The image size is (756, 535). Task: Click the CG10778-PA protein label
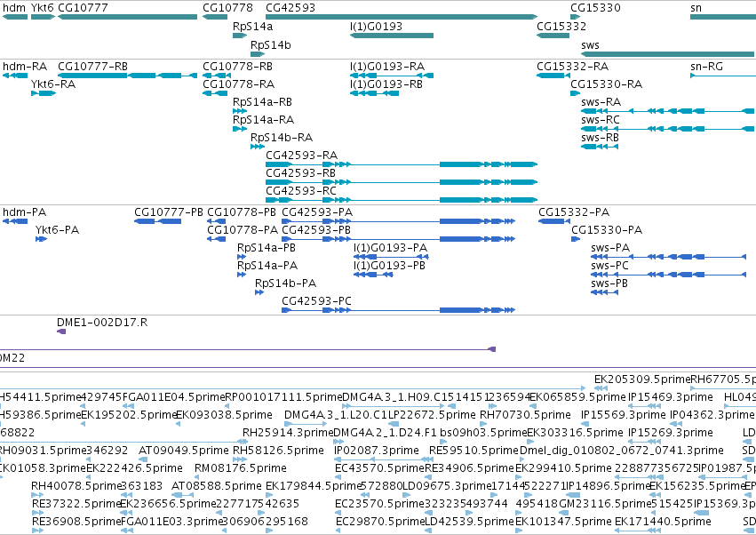coord(243,230)
